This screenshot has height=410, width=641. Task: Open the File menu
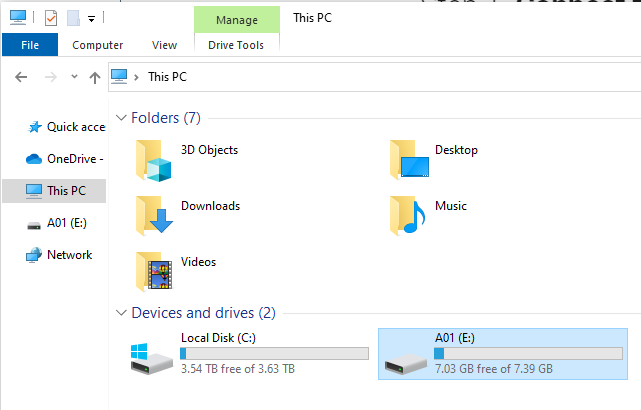tap(30, 45)
